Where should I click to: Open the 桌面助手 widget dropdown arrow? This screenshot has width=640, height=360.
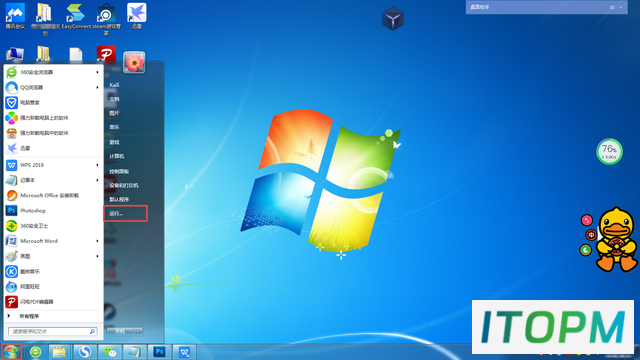620,7
